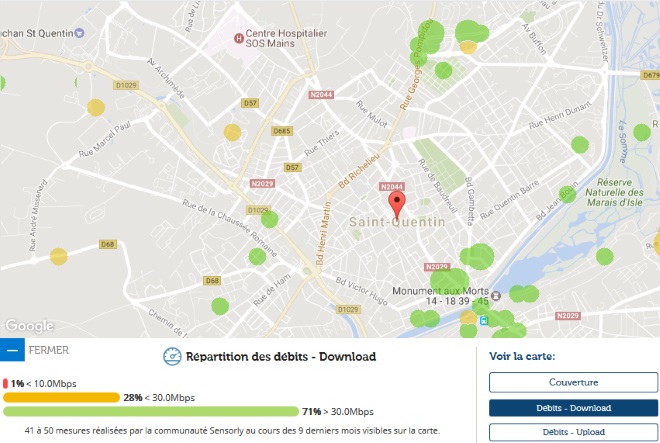660x443 pixels.
Task: Click the '1% < 10.0Mbps' text
Action: (x=44, y=384)
